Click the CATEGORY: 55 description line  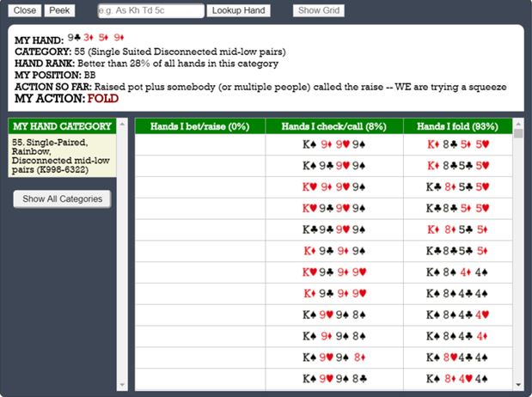(x=150, y=52)
